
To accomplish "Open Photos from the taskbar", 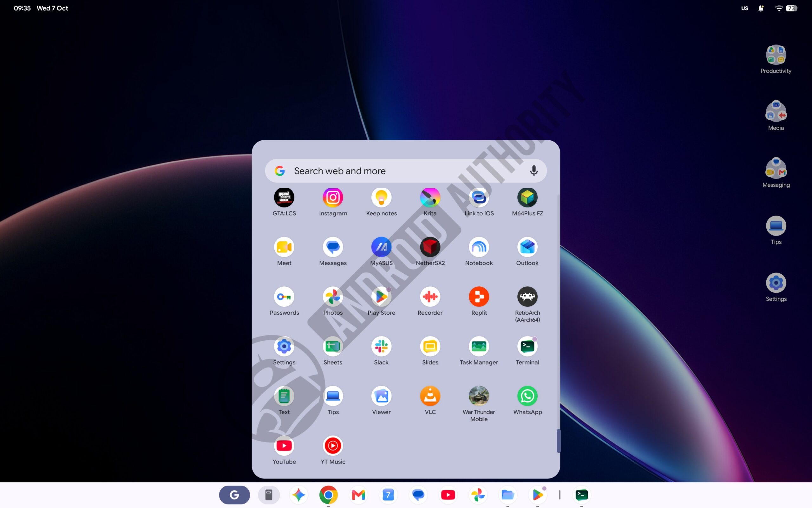I will coord(478,495).
